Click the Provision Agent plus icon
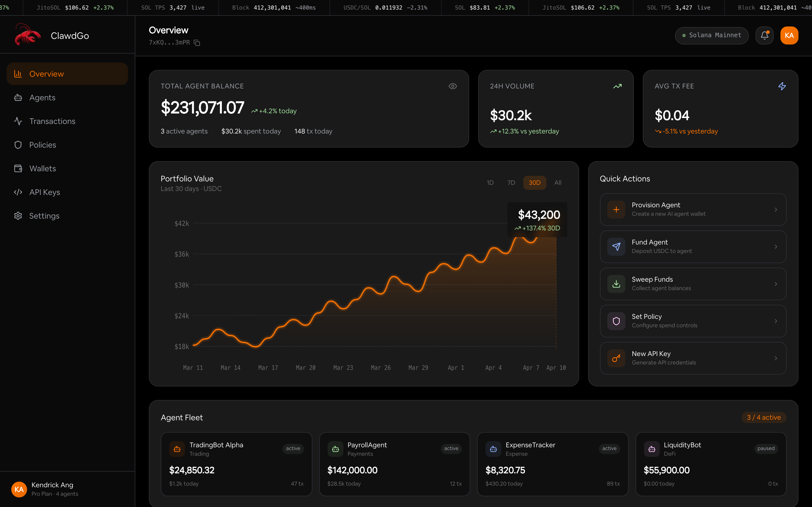 click(616, 210)
